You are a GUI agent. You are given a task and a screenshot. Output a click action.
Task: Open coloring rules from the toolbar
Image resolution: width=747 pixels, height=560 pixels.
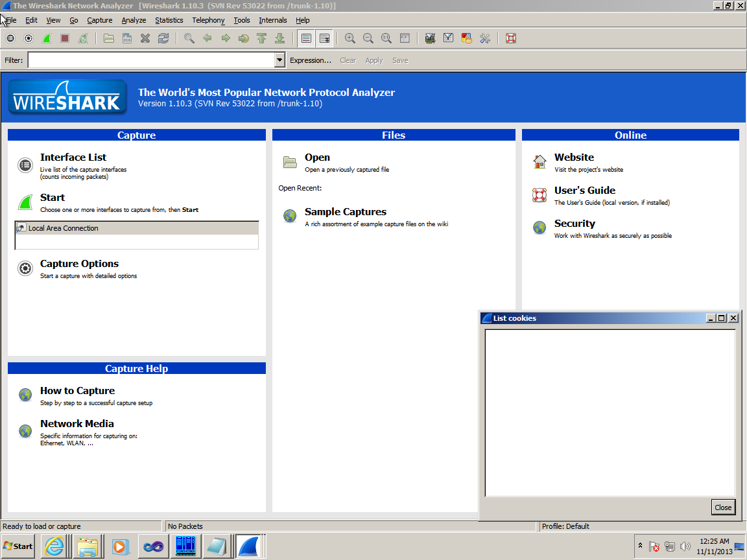[x=466, y=39]
